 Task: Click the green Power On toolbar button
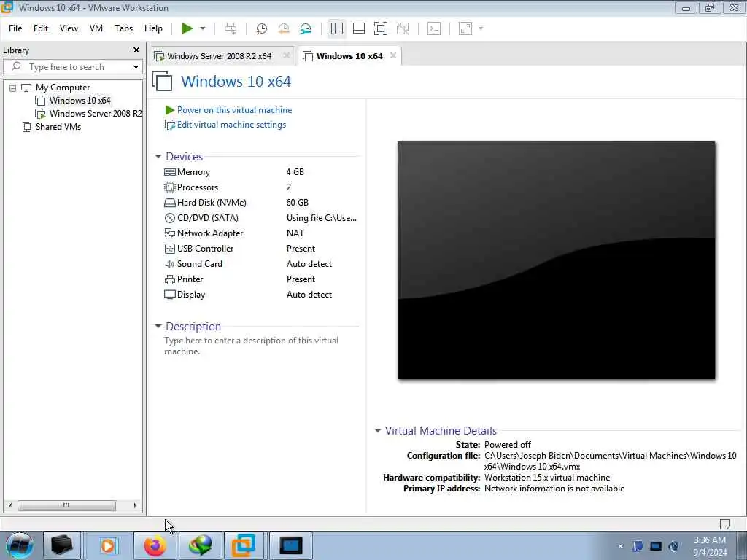pos(187,28)
